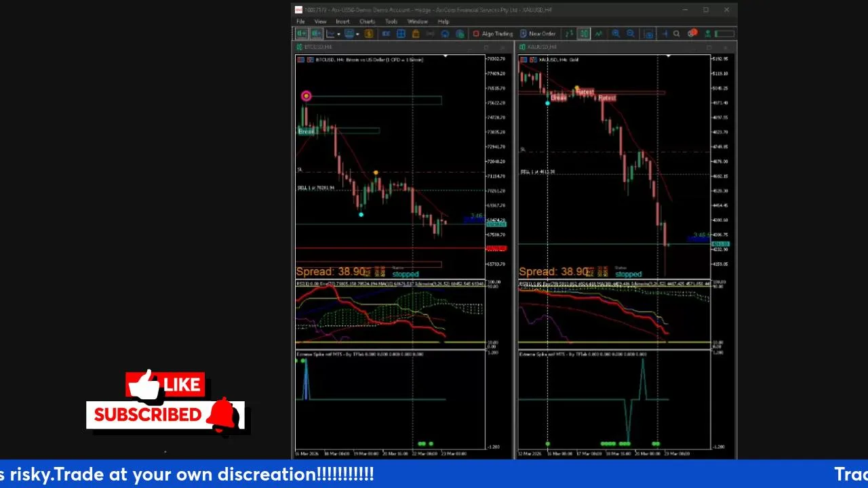Click the line-study chart icon in toolbar
The height and width of the screenshot is (488, 868).
tap(330, 33)
